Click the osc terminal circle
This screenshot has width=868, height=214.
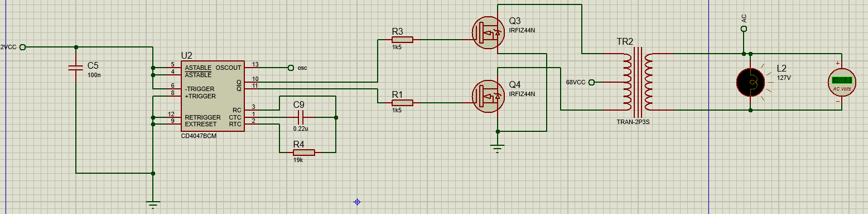291,68
